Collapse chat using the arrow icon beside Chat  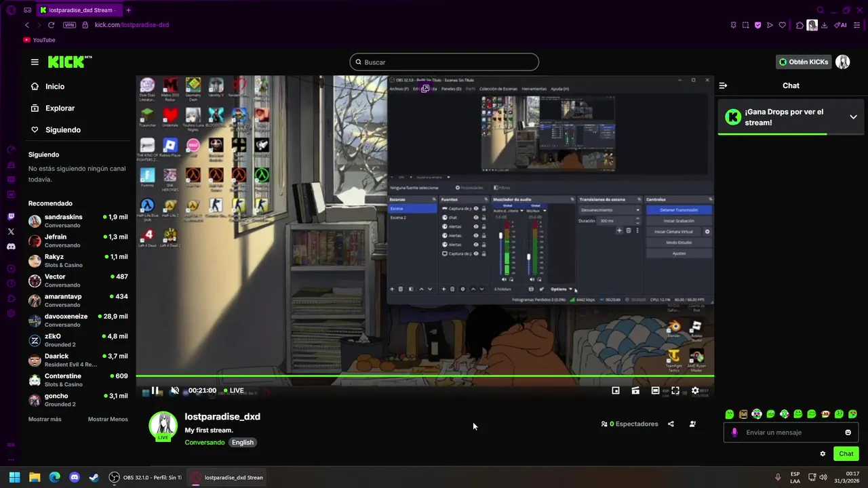(723, 85)
